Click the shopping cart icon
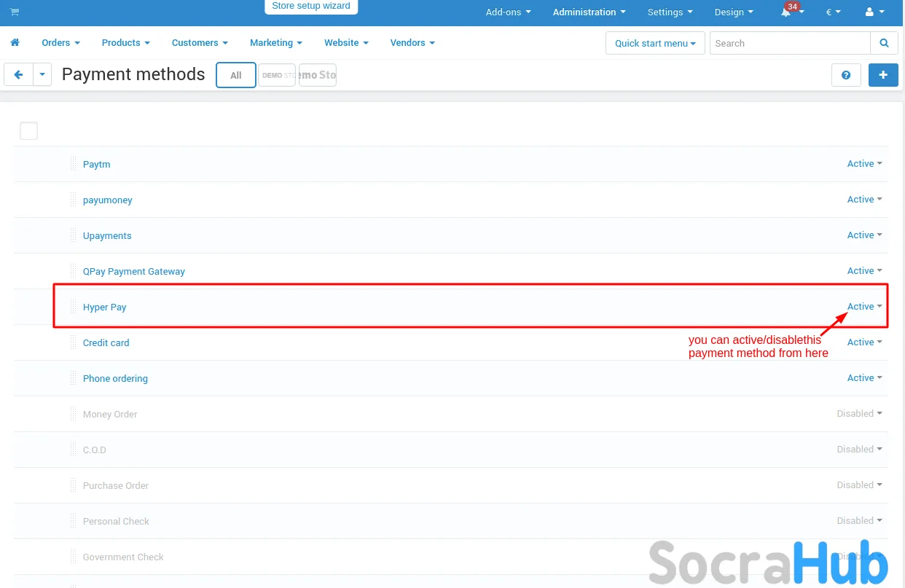The width and height of the screenshot is (905, 588). (15, 12)
